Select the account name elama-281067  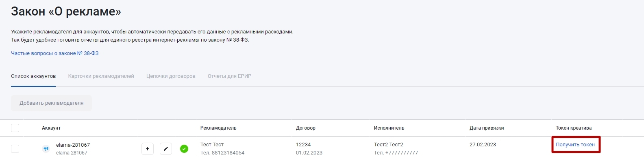pyautogui.click(x=73, y=145)
